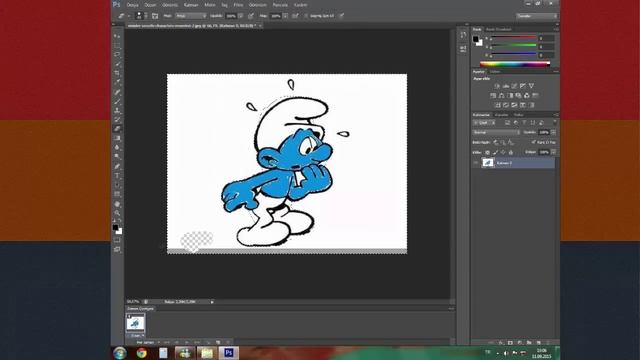
Task: Select the Brush tool
Action: (117, 101)
